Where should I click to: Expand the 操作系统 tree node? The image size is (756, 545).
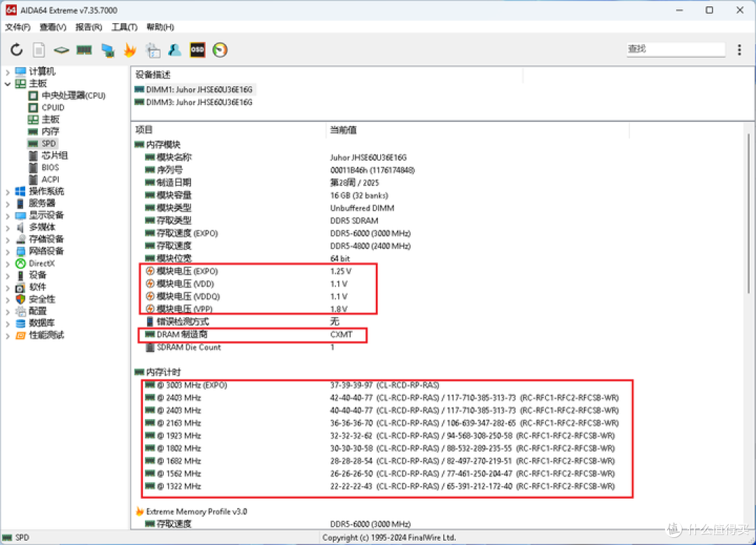tap(7, 192)
